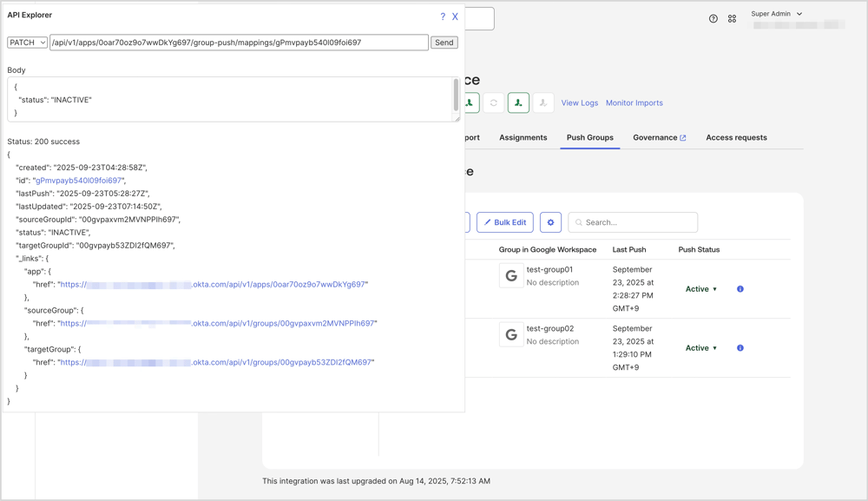Click the Body textarea scrollbar
The width and height of the screenshot is (868, 501).
point(457,95)
